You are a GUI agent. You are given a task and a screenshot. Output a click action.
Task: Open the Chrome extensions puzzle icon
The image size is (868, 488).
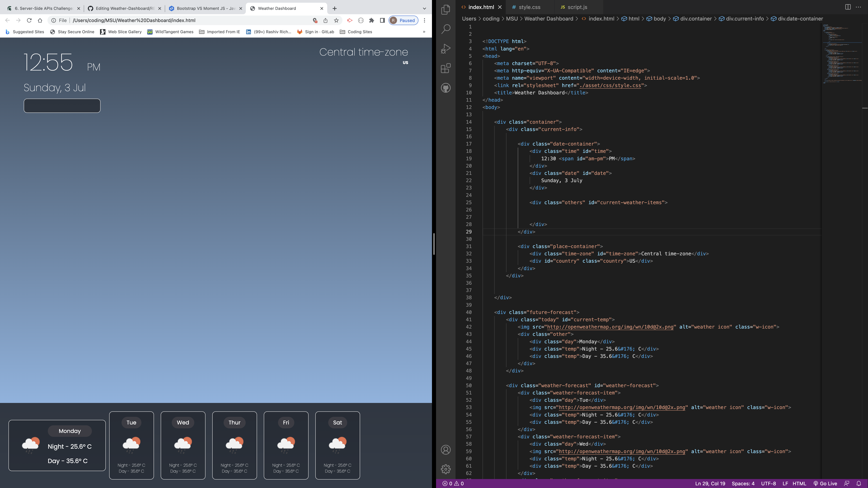click(371, 20)
